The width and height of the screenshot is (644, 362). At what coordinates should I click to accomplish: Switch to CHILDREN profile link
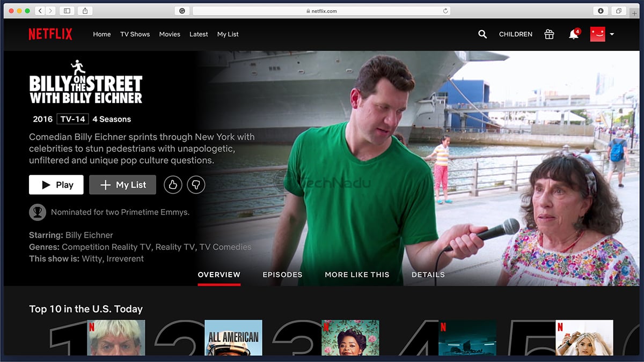click(516, 34)
